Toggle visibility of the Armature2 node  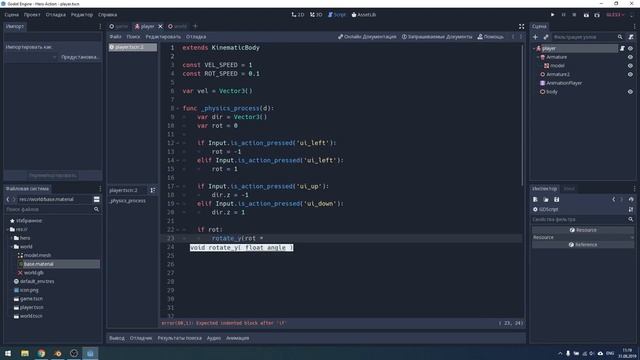coord(631,74)
